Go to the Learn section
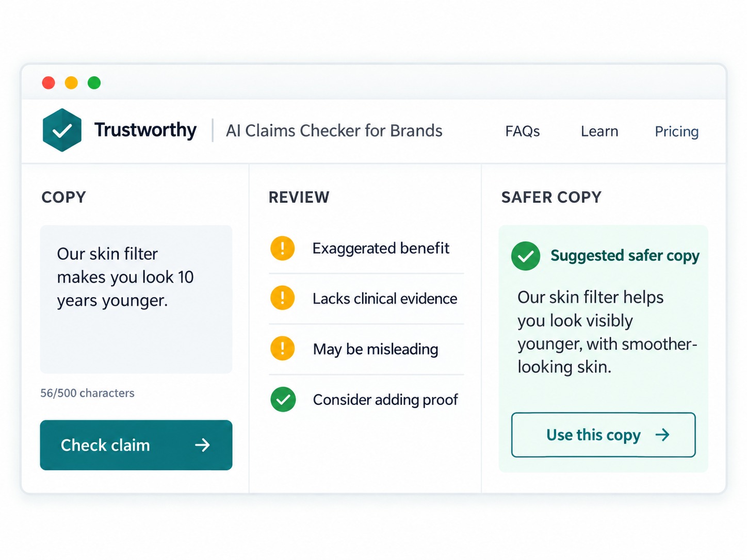The height and width of the screenshot is (560, 747). point(599,131)
